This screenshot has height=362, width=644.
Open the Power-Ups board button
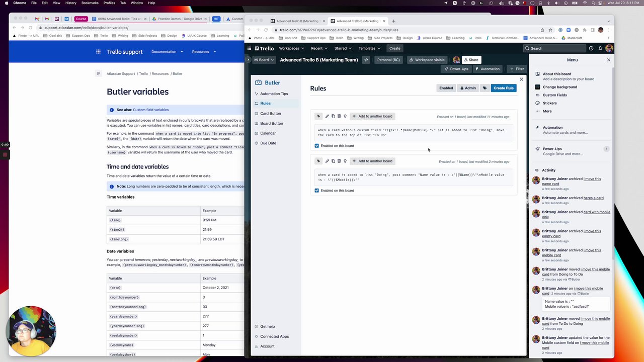[456, 69]
